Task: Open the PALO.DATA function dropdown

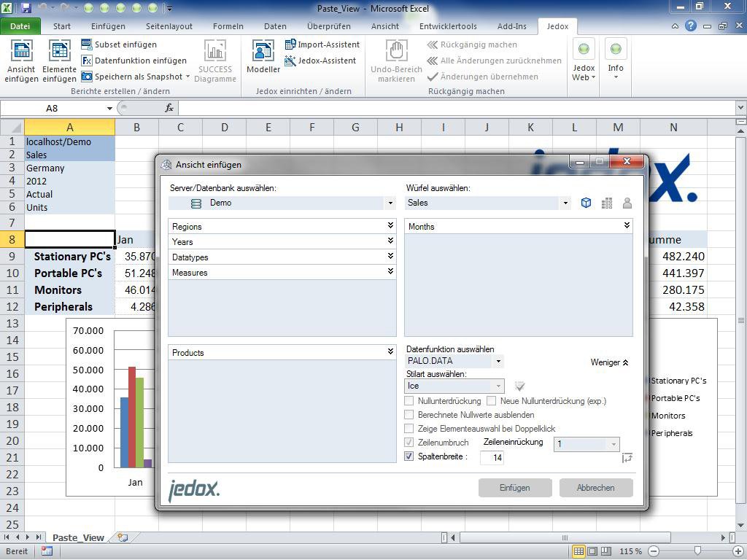Action: pos(498,362)
